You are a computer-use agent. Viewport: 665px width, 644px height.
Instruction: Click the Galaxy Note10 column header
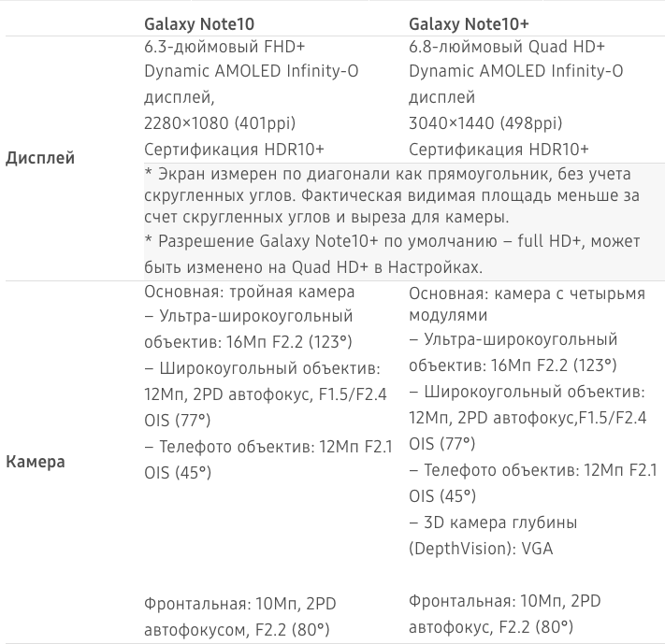pos(199,24)
